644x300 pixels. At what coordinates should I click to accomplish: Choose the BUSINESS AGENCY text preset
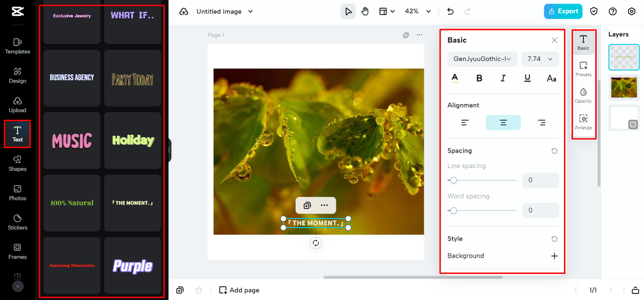(x=72, y=78)
